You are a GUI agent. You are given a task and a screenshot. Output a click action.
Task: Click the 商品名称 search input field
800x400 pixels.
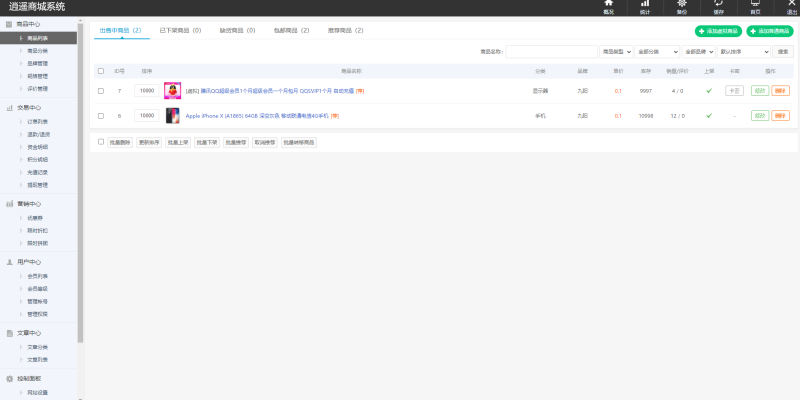point(551,51)
